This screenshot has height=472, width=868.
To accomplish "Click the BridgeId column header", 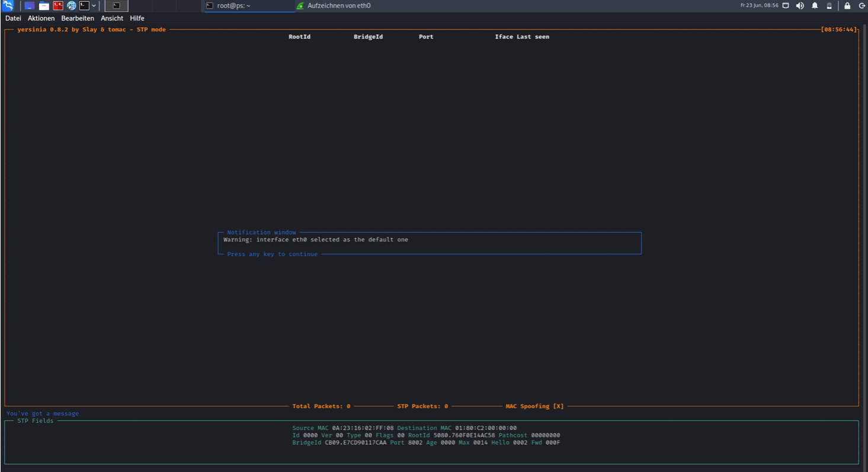I will (369, 37).
